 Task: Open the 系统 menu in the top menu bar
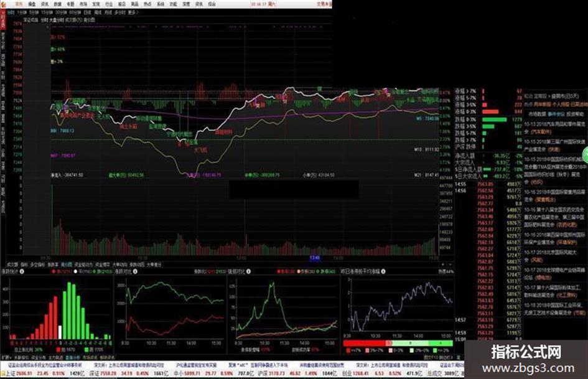tap(161, 4)
